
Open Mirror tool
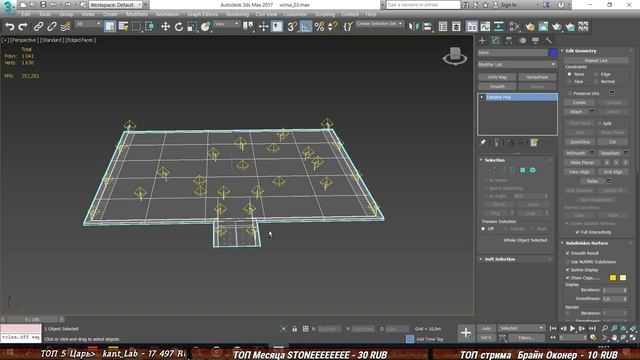point(413,27)
